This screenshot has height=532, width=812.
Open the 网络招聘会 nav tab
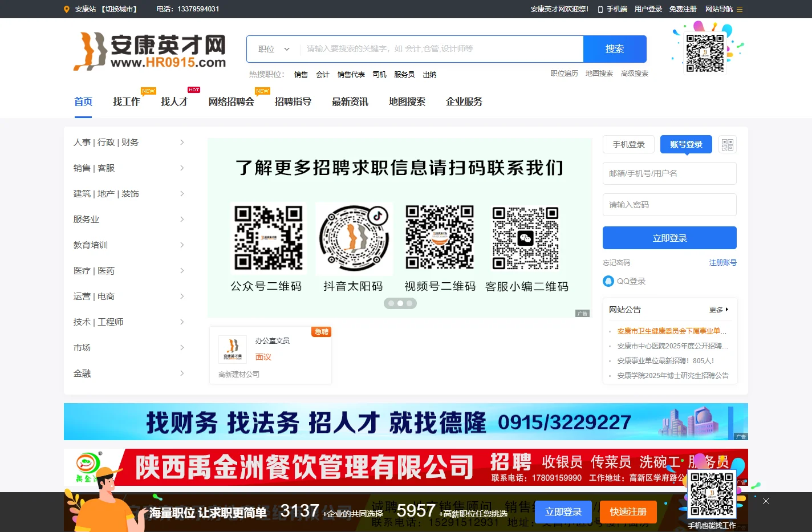232,101
